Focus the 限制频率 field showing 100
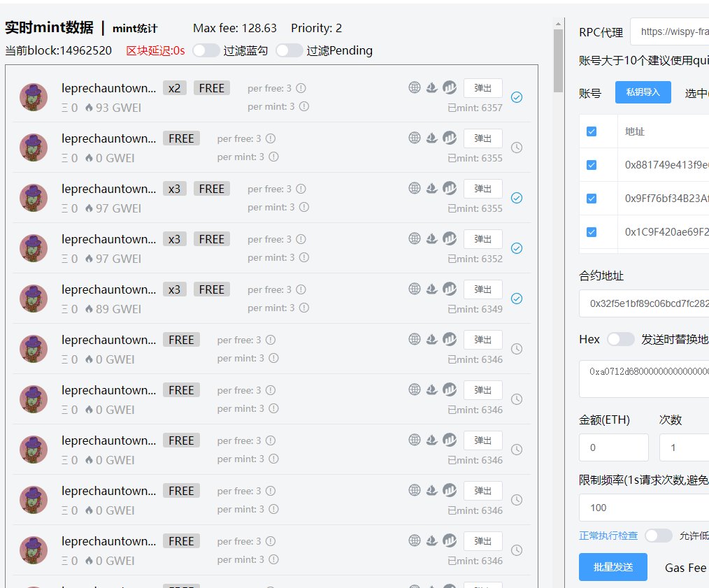 (x=645, y=508)
